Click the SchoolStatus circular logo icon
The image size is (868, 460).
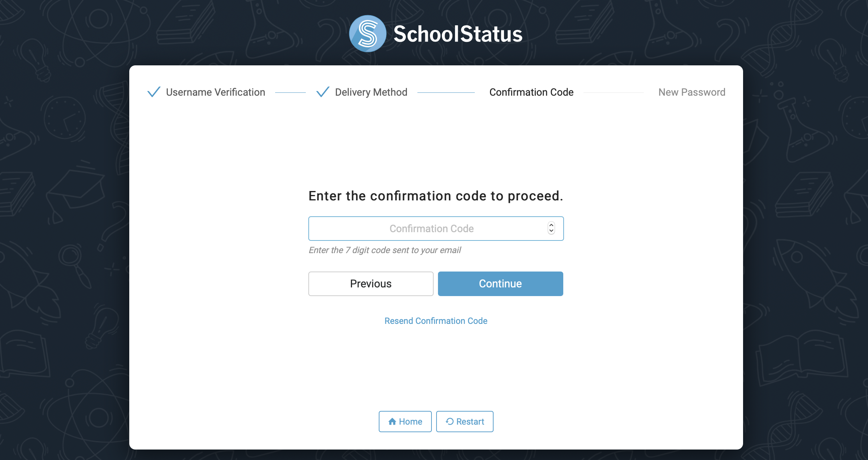tap(368, 34)
